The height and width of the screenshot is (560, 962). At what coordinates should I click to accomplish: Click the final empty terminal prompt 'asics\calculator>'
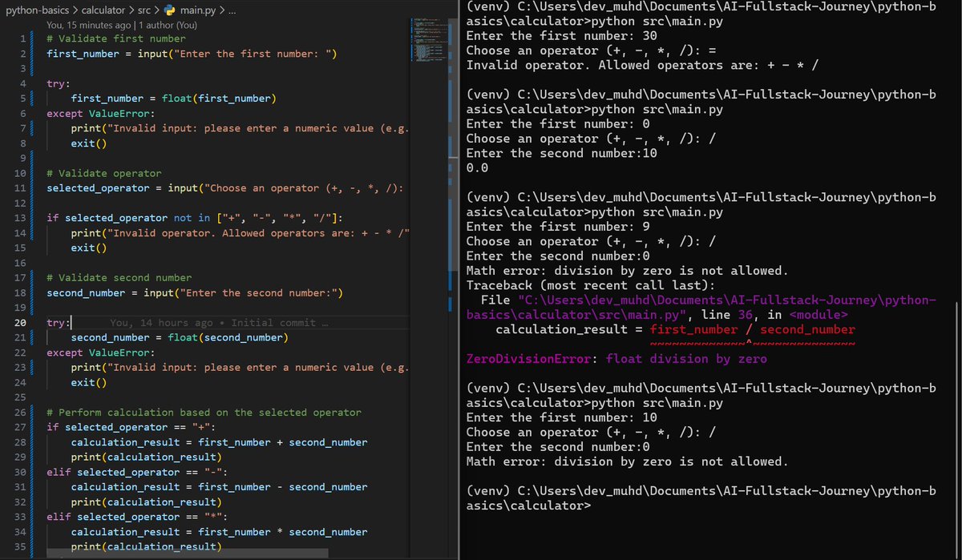click(528, 506)
